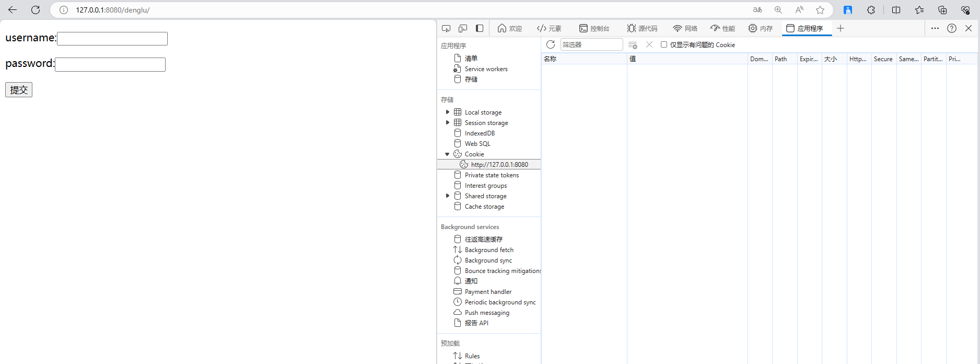980x364 pixels.
Task: Add page to favorites with star icon
Action: pos(820,10)
